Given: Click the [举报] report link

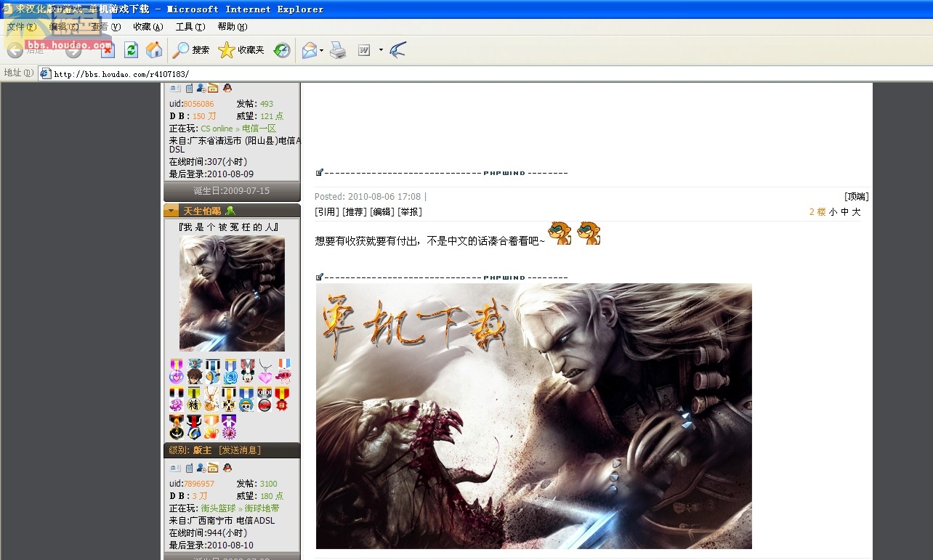Looking at the screenshot, I should [x=410, y=212].
